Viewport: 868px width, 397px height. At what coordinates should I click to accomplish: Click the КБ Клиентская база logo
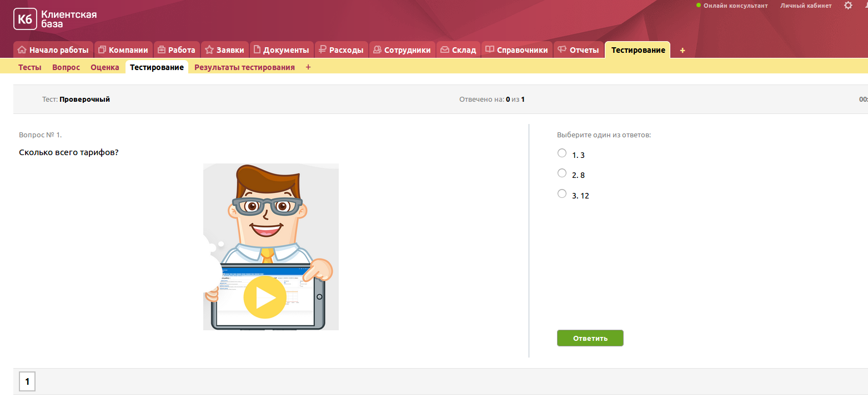click(x=55, y=19)
